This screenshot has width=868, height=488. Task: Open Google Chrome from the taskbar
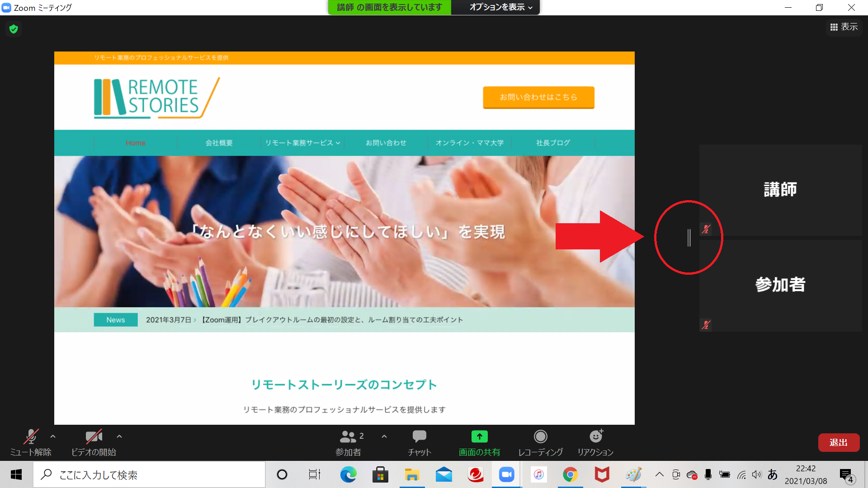pyautogui.click(x=570, y=474)
